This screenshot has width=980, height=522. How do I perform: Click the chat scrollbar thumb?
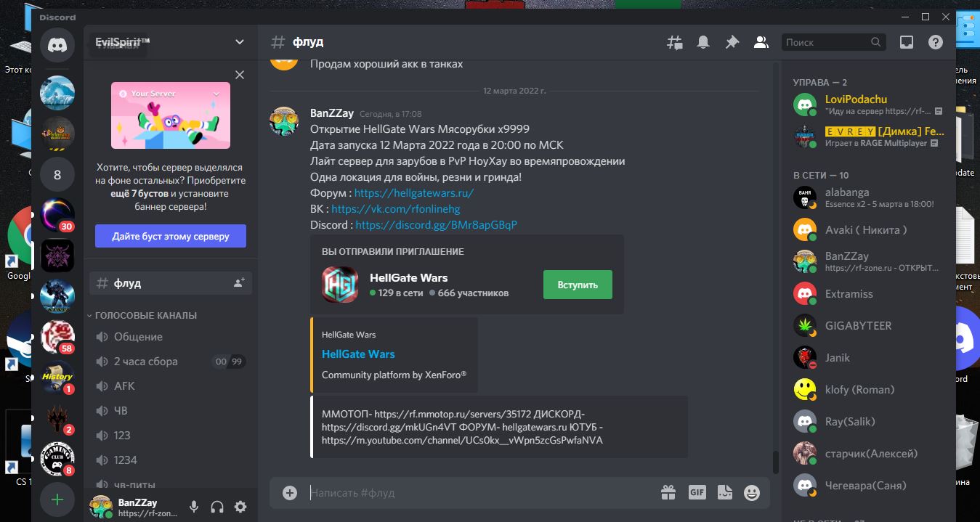click(x=775, y=462)
